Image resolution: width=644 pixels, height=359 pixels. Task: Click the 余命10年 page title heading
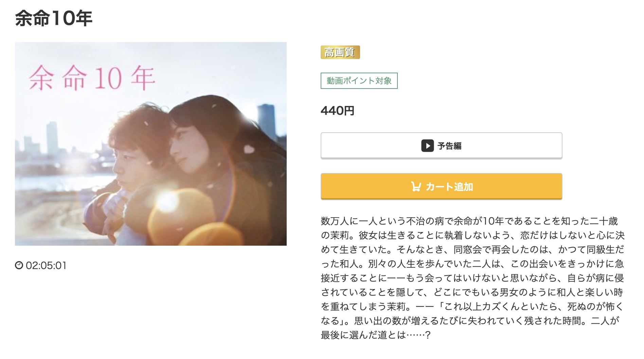point(54,18)
